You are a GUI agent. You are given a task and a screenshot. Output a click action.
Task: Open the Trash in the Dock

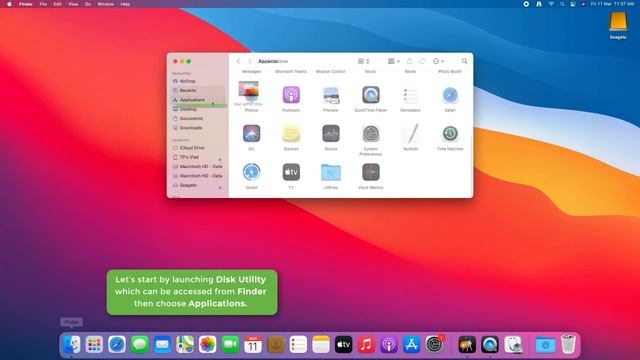(x=568, y=344)
